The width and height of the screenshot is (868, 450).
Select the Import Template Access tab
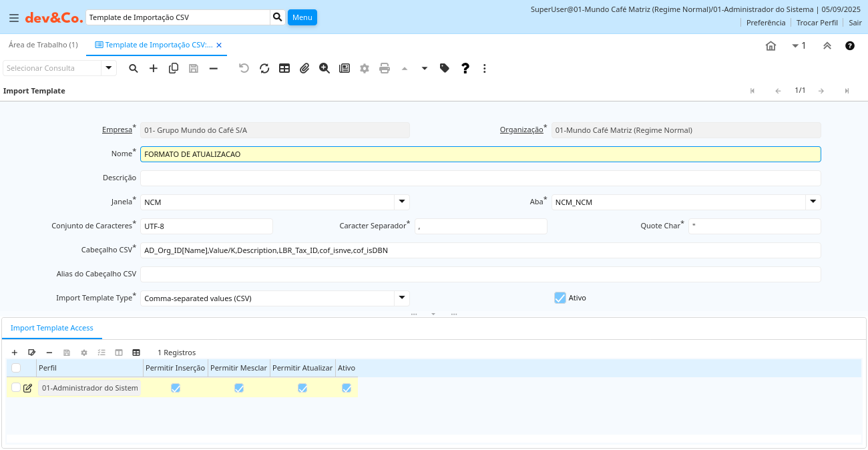tap(52, 328)
